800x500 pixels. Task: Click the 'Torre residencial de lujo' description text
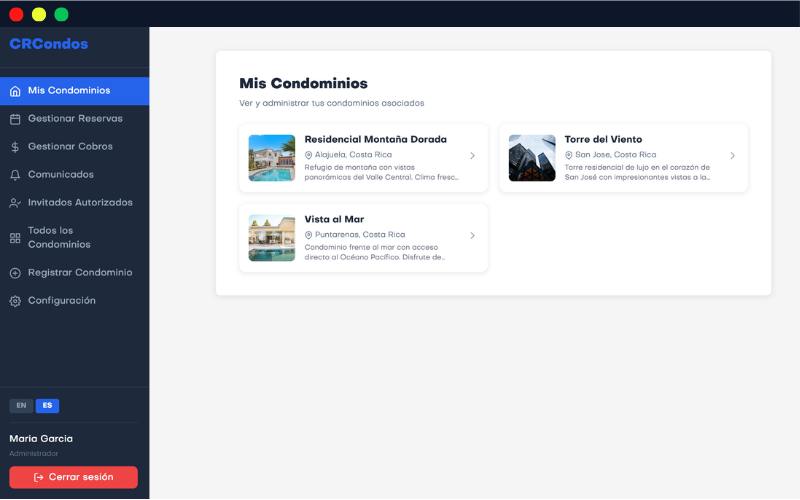click(x=637, y=172)
